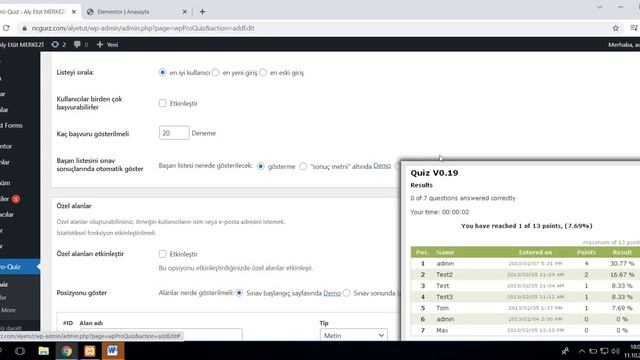Open comments icon in admin bar

[81, 44]
